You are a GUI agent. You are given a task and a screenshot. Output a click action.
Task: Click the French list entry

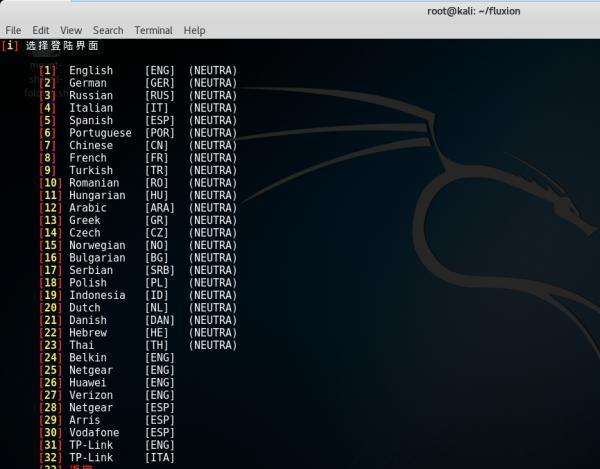click(88, 158)
